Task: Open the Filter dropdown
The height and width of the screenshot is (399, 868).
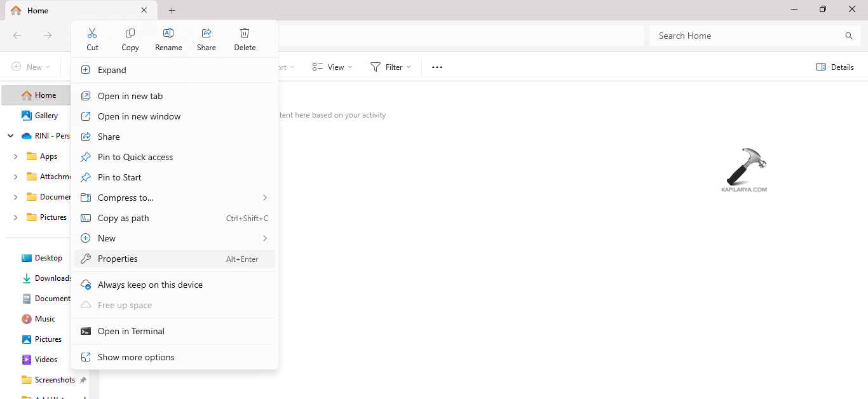Action: point(390,67)
